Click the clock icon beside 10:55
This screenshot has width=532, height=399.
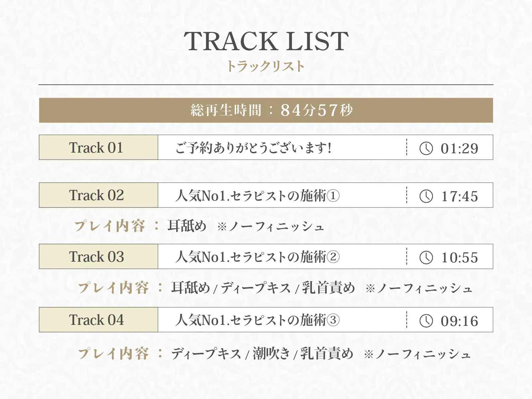click(x=426, y=257)
